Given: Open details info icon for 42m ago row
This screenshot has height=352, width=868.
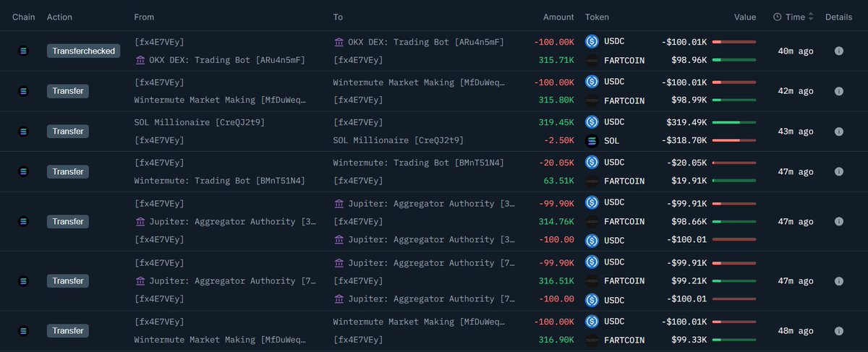Looking at the screenshot, I should (839, 91).
